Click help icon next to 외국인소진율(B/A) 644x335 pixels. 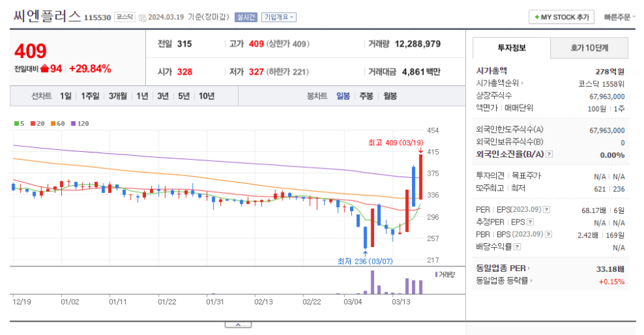pyautogui.click(x=549, y=155)
